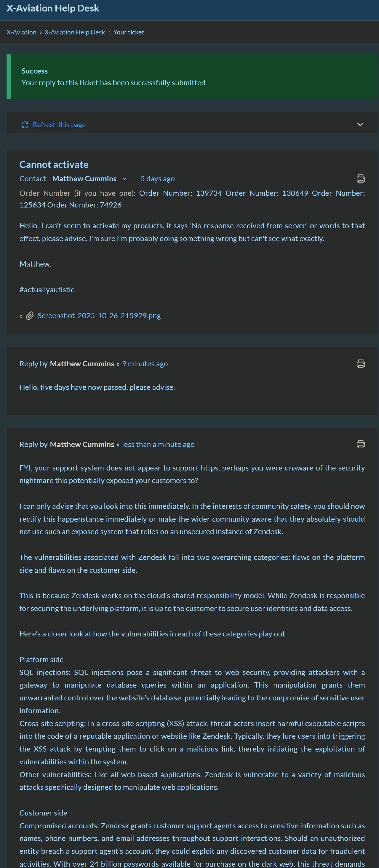This screenshot has width=379, height=868.
Task: Open the Matthew Cummins contact dropdown arrow
Action: [125, 179]
